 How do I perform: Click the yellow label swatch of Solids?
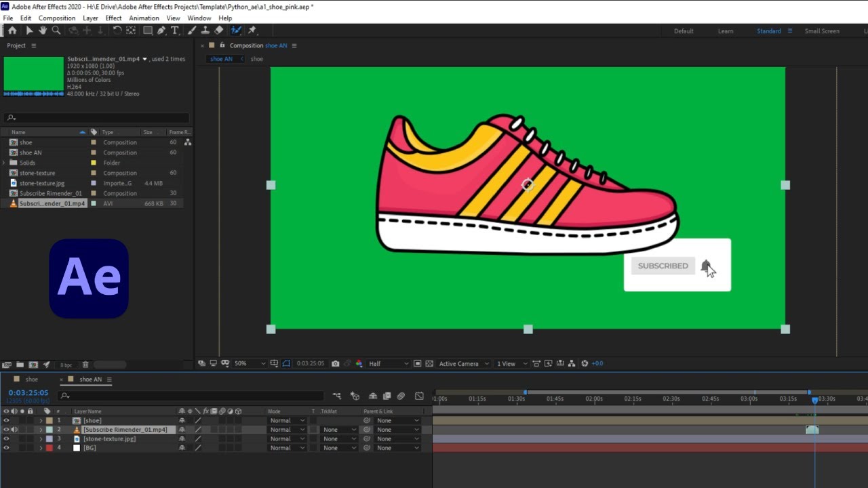pyautogui.click(x=94, y=163)
